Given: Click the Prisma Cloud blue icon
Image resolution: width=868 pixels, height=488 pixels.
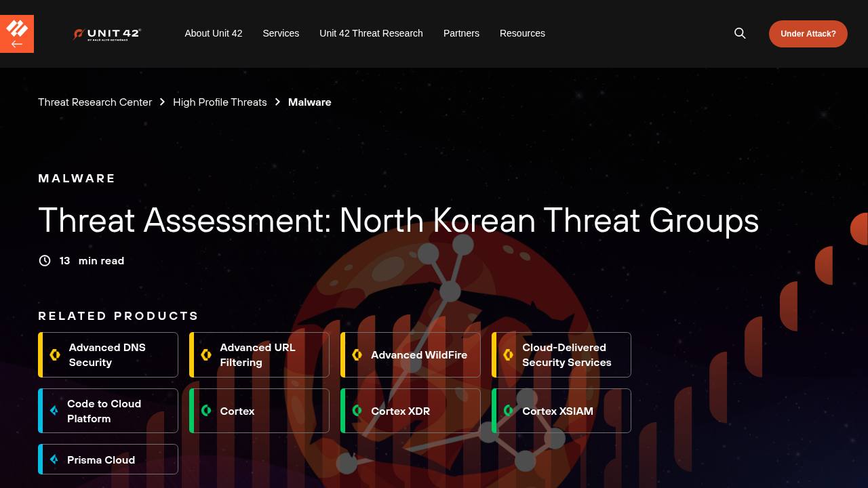Looking at the screenshot, I should click(54, 460).
